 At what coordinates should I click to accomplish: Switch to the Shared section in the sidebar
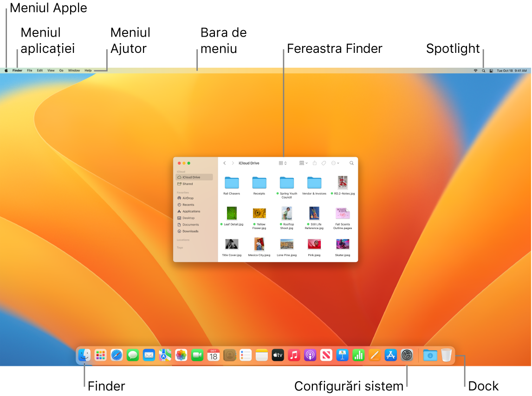186,184
